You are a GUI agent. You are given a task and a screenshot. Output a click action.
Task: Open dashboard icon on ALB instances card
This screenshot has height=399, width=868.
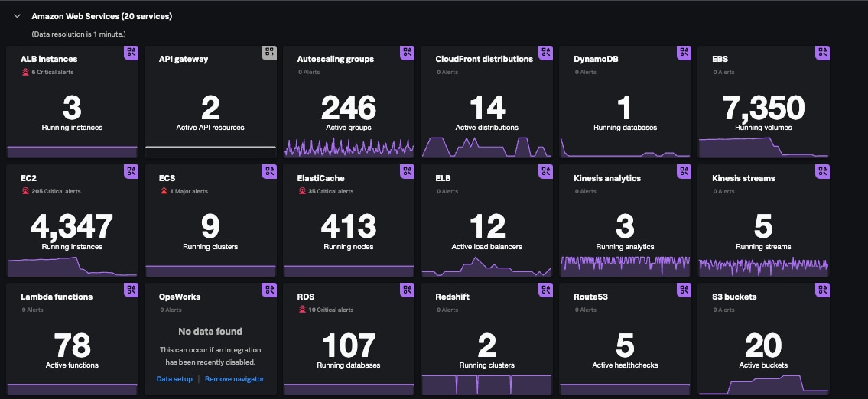coord(131,53)
